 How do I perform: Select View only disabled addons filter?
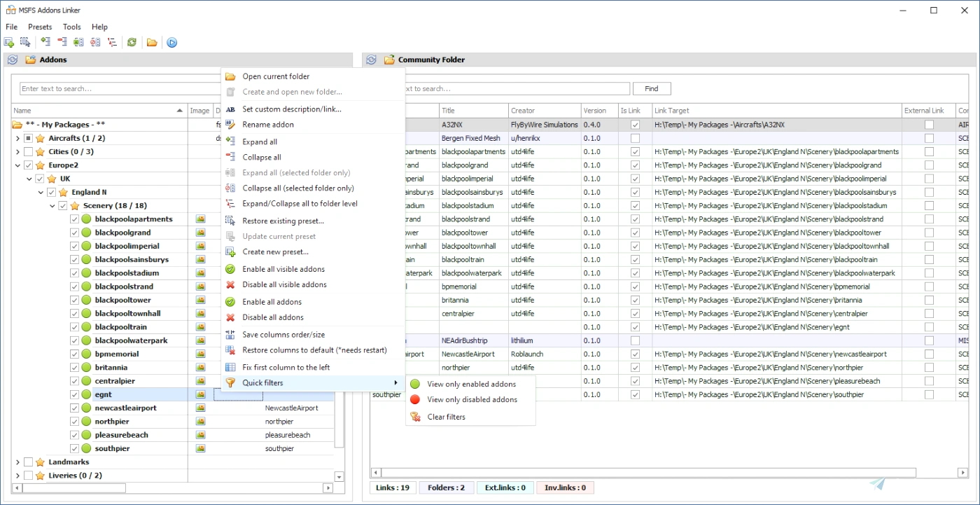pyautogui.click(x=472, y=400)
